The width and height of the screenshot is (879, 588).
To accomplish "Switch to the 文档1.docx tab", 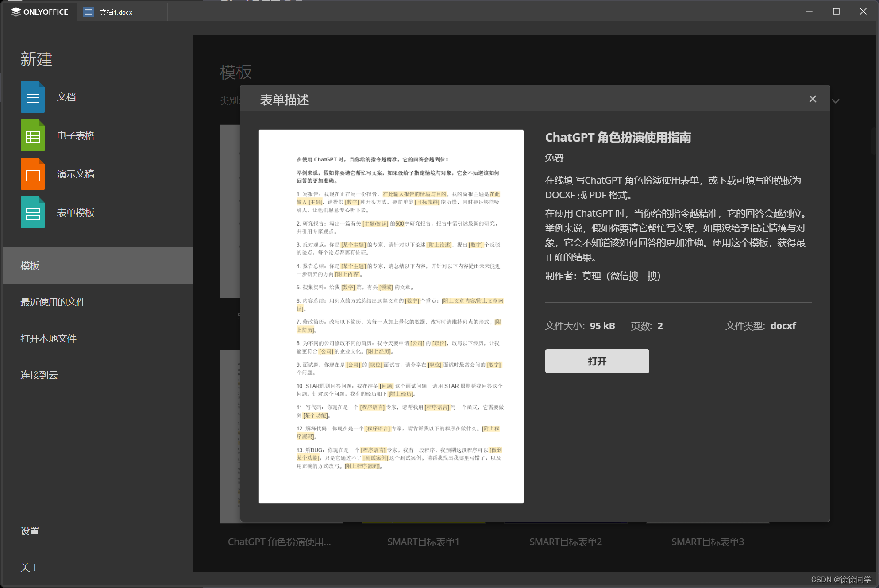I will (x=122, y=12).
